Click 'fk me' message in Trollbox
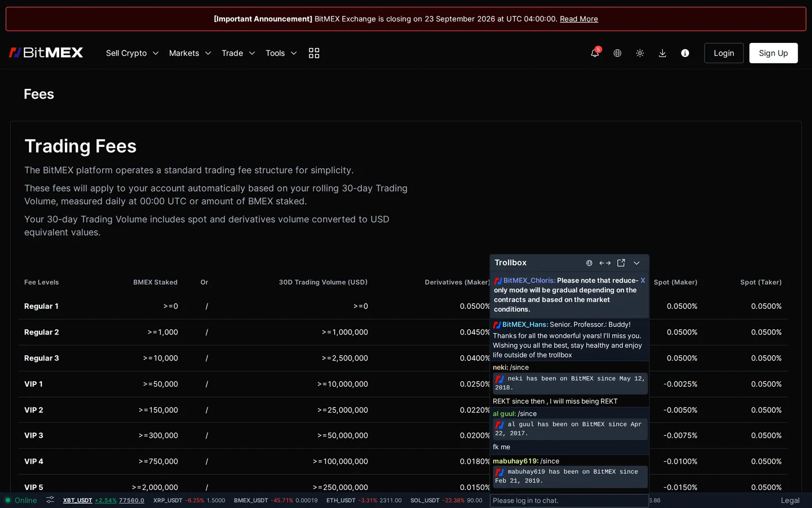812x508 pixels. [x=502, y=447]
